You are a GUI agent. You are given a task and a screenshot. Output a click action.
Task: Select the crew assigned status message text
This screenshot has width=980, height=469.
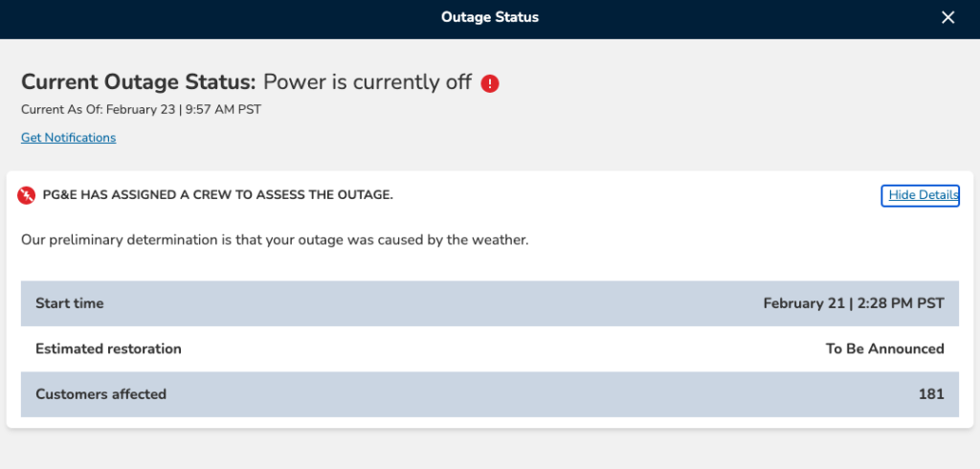(x=217, y=195)
